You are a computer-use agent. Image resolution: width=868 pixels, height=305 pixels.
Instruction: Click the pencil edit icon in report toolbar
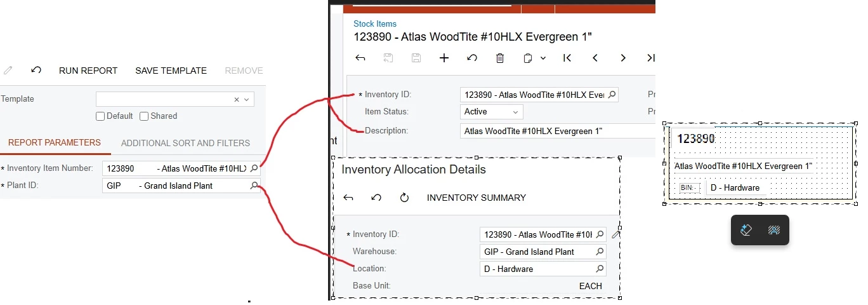point(8,71)
